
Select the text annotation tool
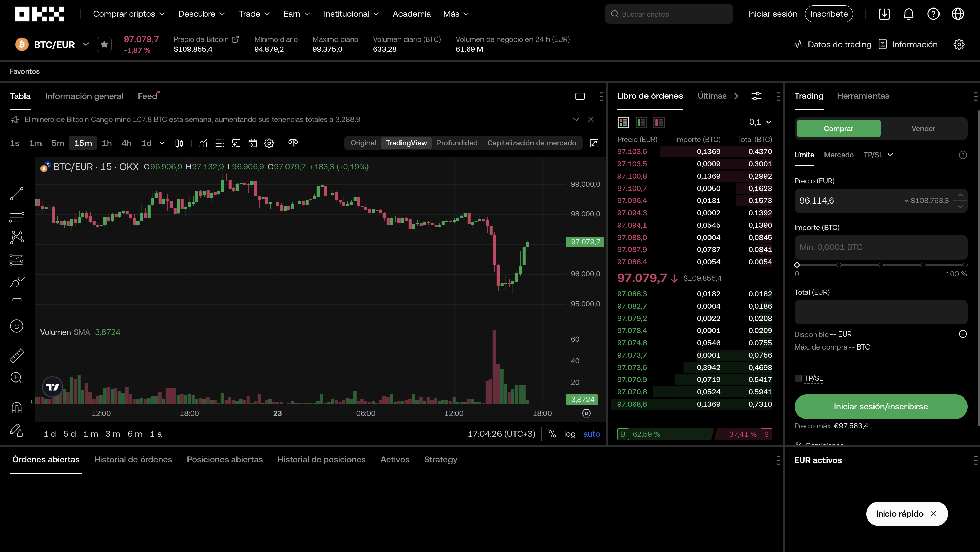click(x=16, y=304)
